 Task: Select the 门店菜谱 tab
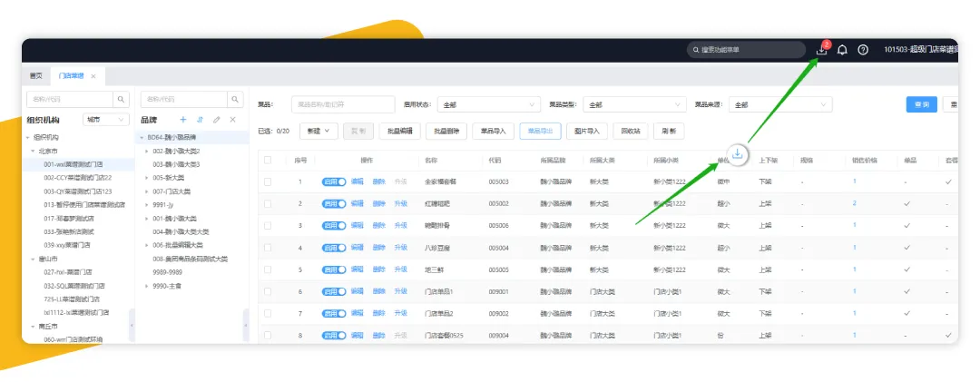click(x=72, y=76)
